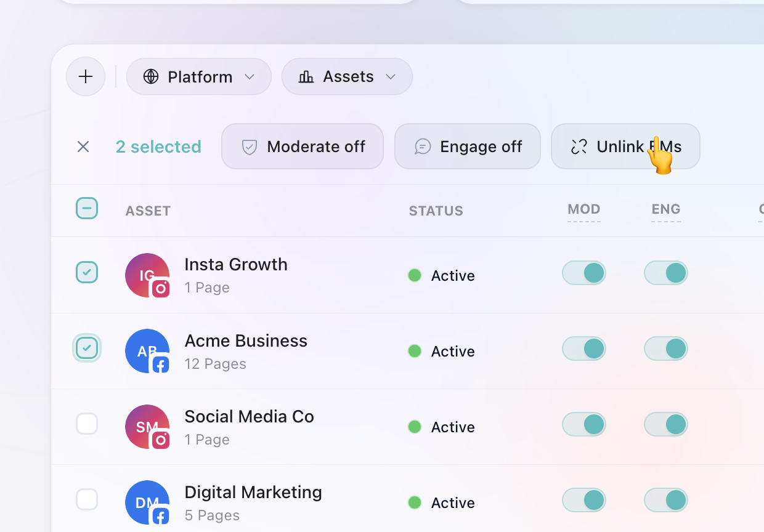Toggle the select-all header checkbox
Image resolution: width=764 pixels, height=532 pixels.
87,208
